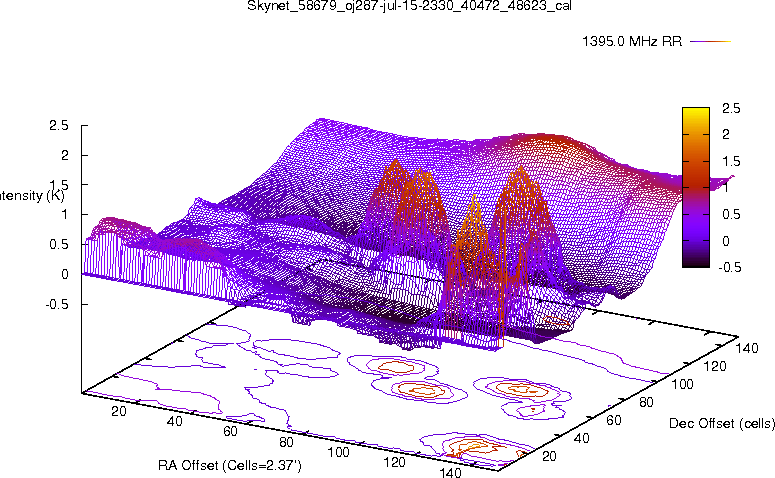Screen dimensions: 775x478
Task: Click the 2 tick on the intensity axis
Action: click(x=64, y=155)
